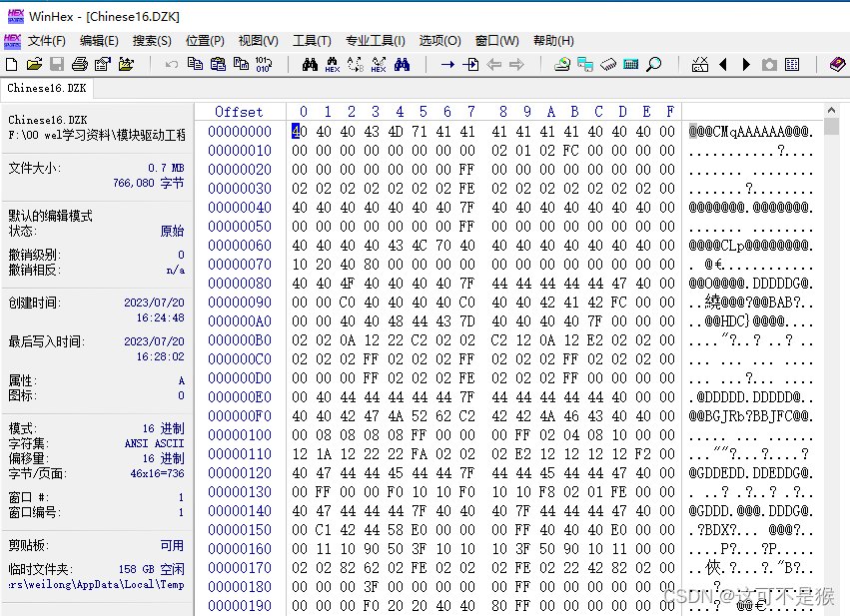This screenshot has height=616, width=850.
Task: Click the Open Disk icon
Action: click(562, 65)
